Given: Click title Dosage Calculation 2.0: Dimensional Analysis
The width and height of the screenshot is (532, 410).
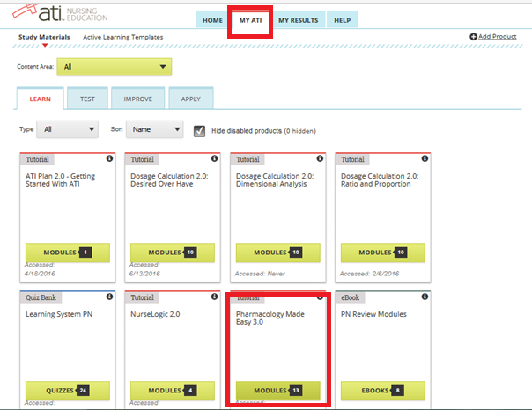Looking at the screenshot, I should tap(275, 180).
